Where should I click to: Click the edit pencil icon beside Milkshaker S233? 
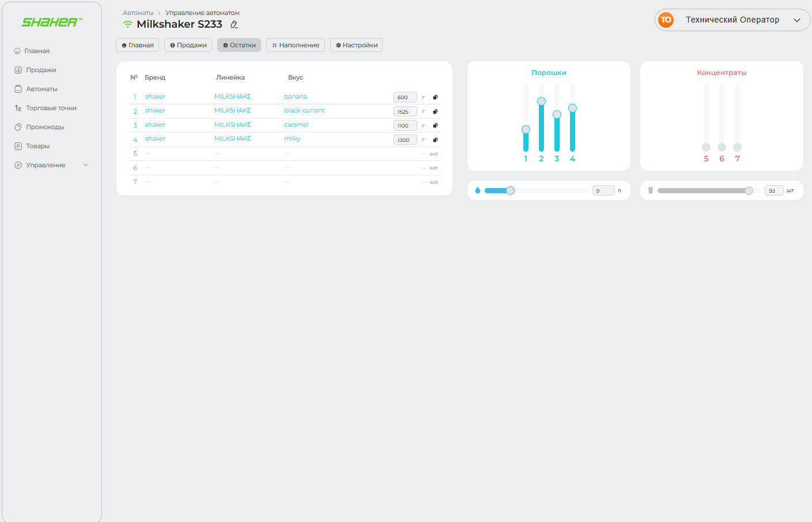(234, 24)
